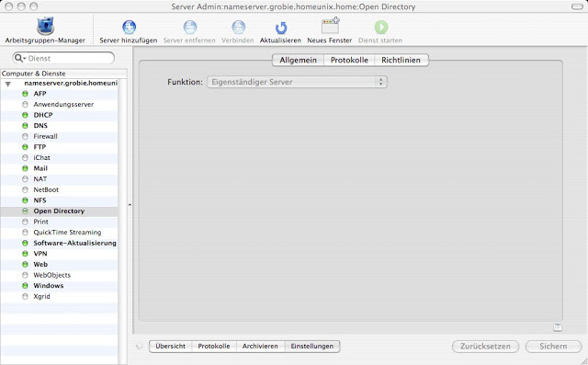This screenshot has width=588, height=365.
Task: Select nameserver.grobie.homeunix server entry
Action: coord(59,84)
